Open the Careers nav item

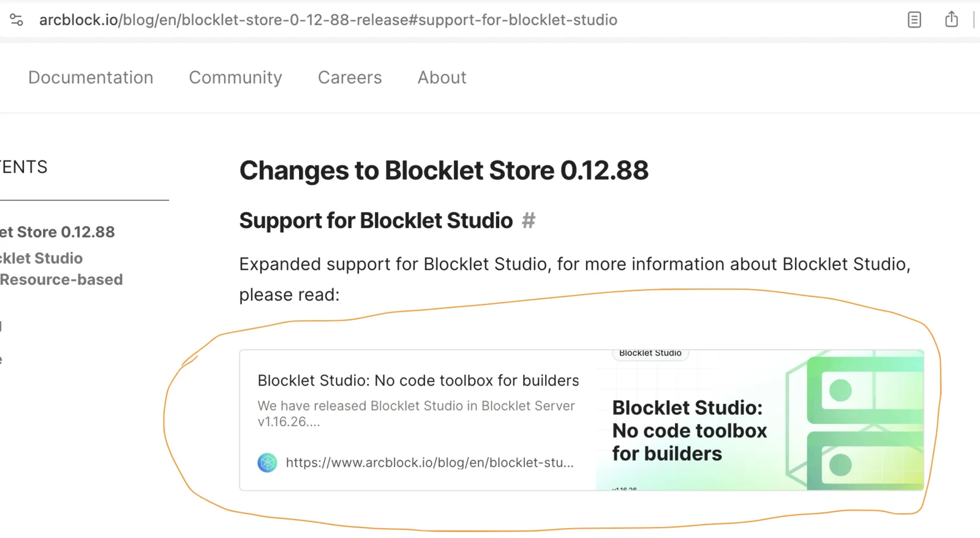tap(350, 77)
